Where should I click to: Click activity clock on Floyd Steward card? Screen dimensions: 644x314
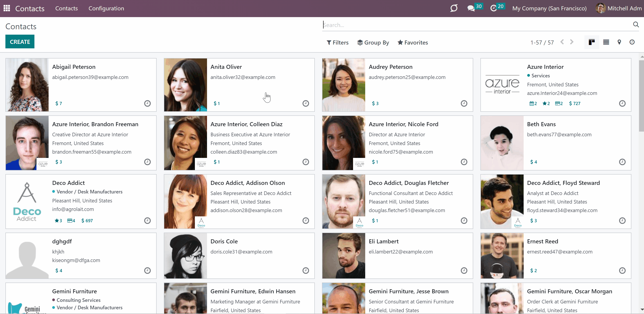(622, 220)
